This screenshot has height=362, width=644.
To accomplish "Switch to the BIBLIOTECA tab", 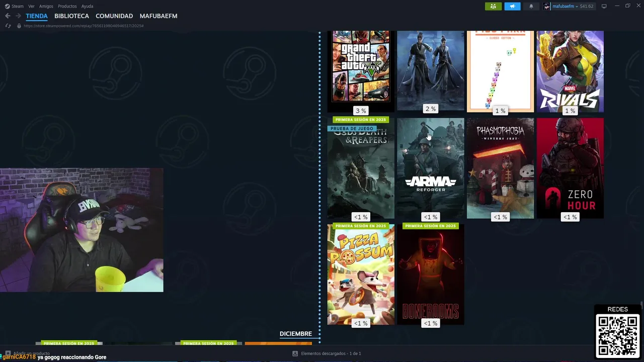I will coord(71,16).
